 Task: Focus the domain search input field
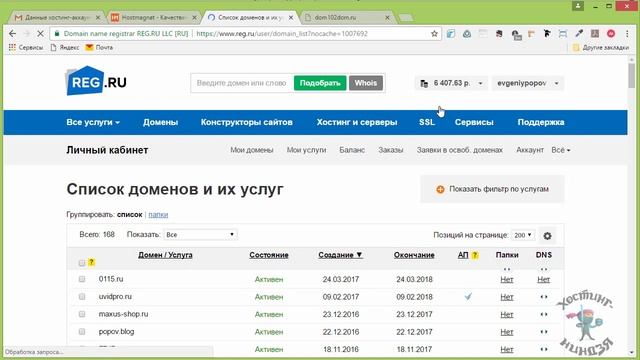[242, 83]
